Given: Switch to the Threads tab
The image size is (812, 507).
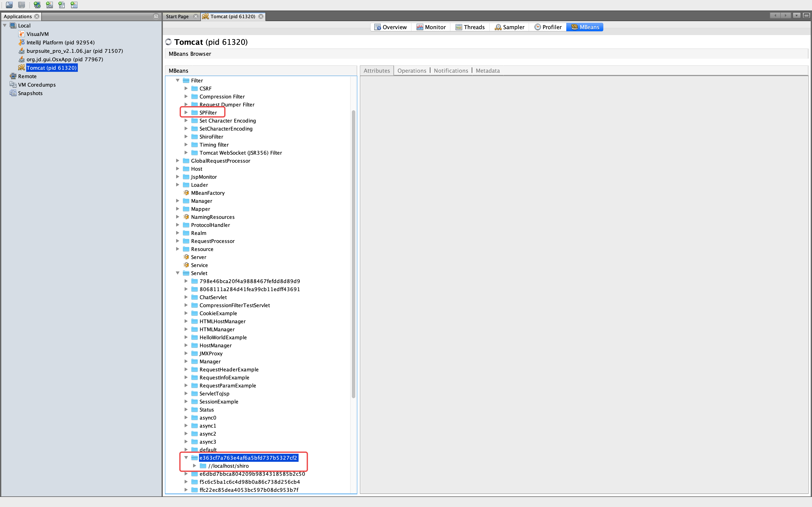Looking at the screenshot, I should click(470, 27).
